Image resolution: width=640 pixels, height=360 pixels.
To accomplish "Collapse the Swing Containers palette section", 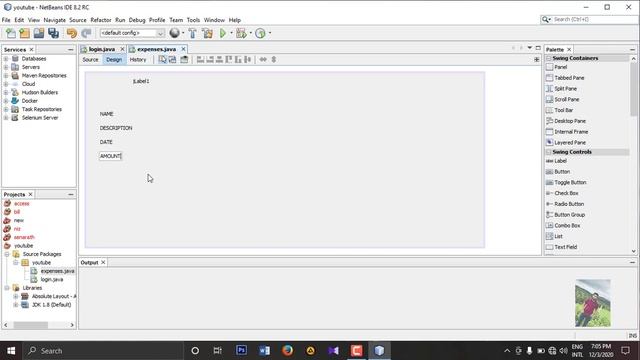I will [x=549, y=58].
